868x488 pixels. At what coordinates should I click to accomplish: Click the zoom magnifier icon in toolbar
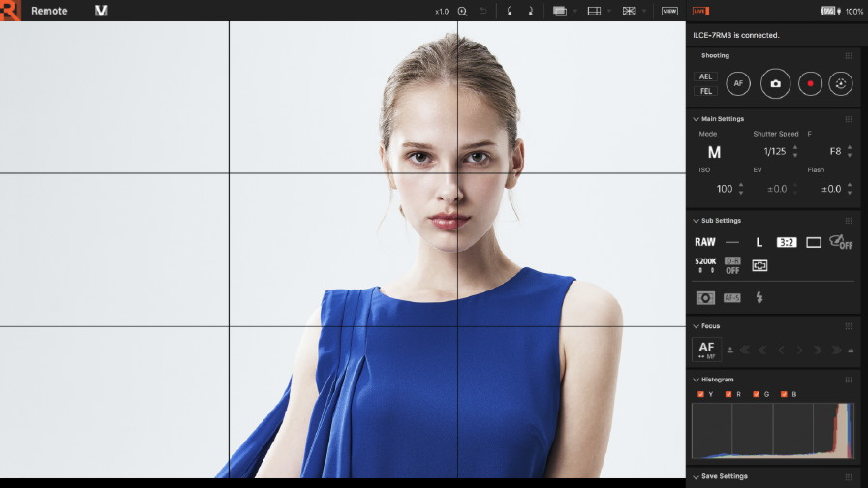pyautogui.click(x=462, y=11)
